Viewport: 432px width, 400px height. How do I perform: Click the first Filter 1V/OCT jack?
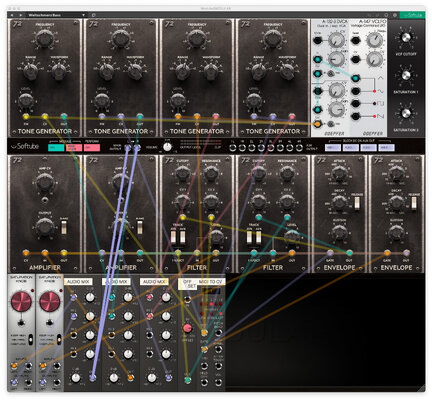[x=178, y=253]
